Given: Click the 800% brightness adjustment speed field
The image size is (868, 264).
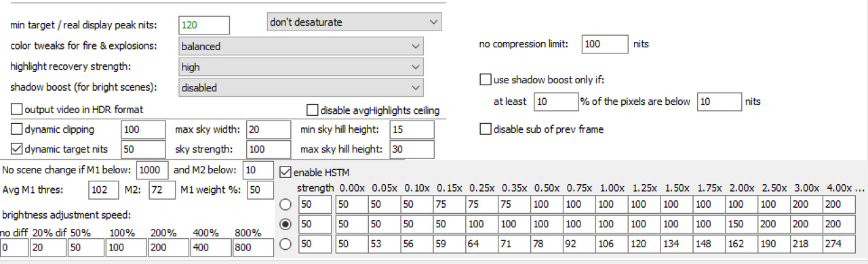Looking at the screenshot, I should click(x=252, y=248).
